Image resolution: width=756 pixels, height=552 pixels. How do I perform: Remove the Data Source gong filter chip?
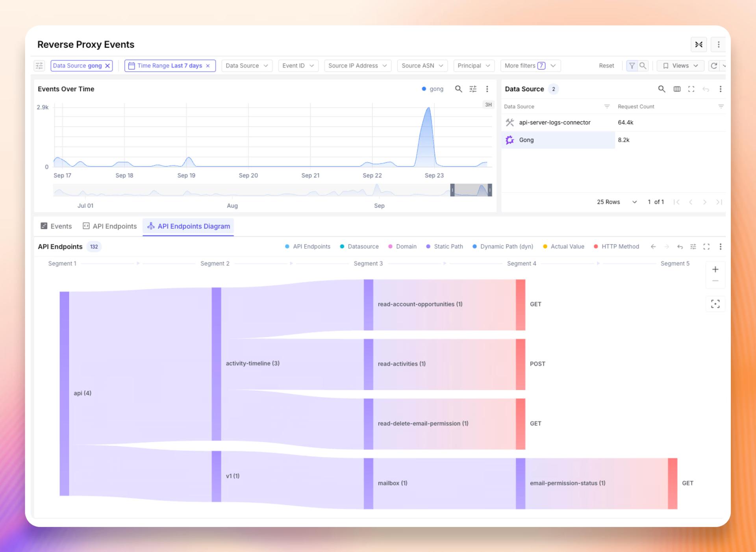107,66
